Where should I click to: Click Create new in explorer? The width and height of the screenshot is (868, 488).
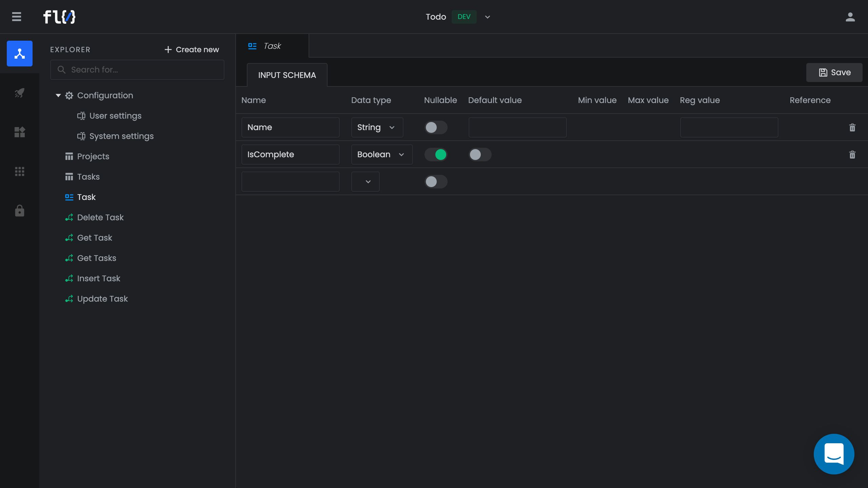click(192, 49)
